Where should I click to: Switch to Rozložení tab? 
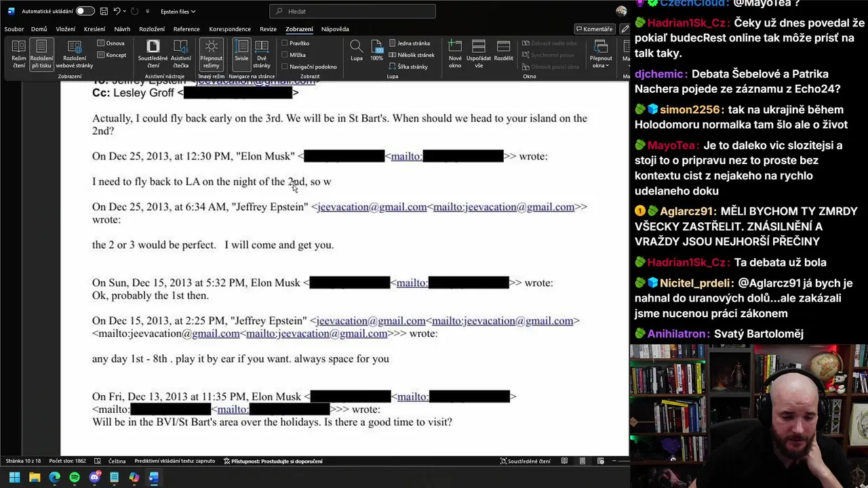click(x=152, y=29)
